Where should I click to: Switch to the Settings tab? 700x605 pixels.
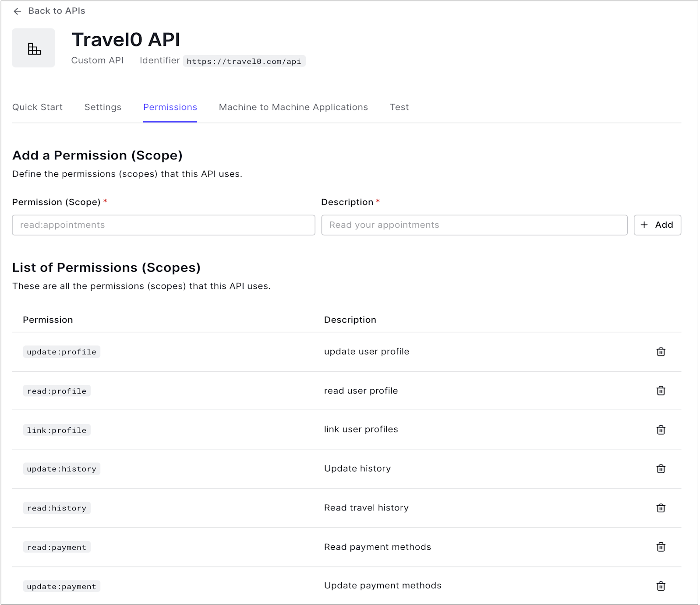click(103, 107)
